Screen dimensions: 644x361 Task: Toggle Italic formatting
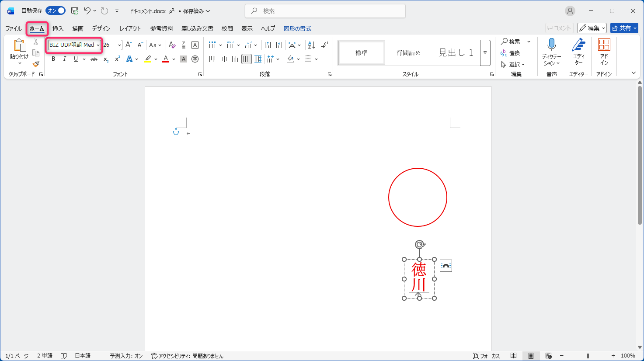[65, 59]
